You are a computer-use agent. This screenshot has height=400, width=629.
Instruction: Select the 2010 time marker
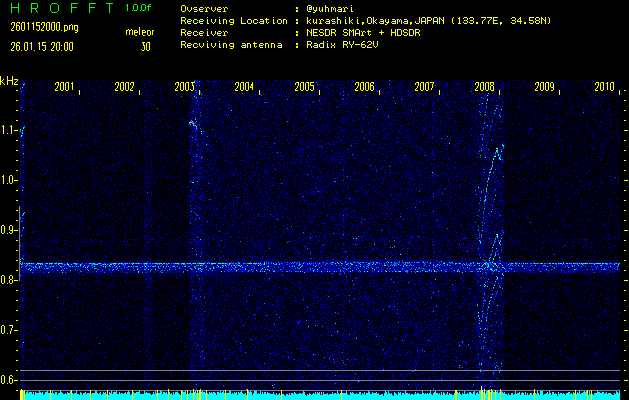coord(604,87)
